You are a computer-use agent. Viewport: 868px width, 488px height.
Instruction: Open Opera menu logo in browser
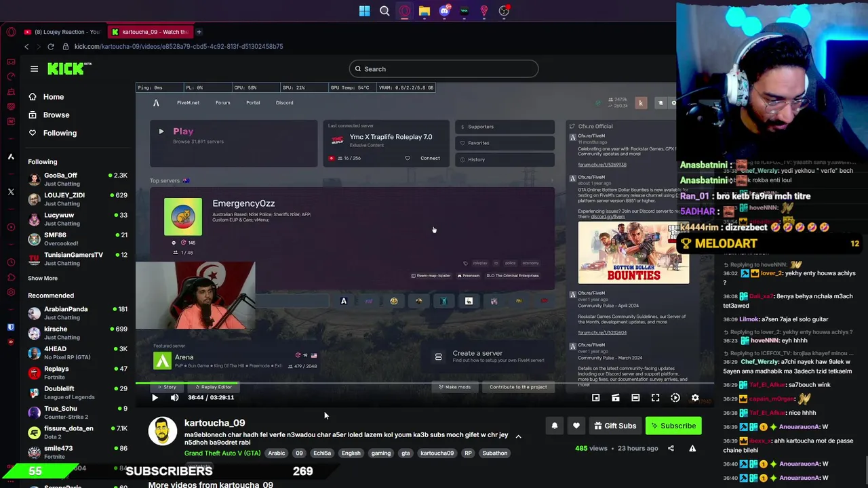11,32
